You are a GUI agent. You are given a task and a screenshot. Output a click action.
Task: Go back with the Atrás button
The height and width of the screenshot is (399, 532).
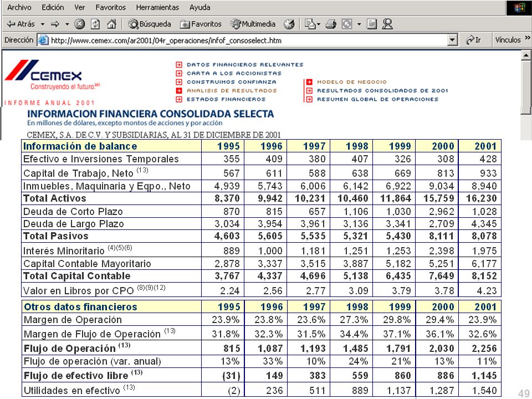click(21, 24)
